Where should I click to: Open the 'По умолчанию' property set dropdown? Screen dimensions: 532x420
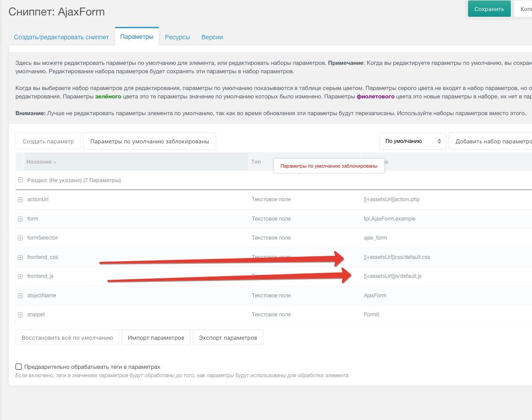pos(413,141)
